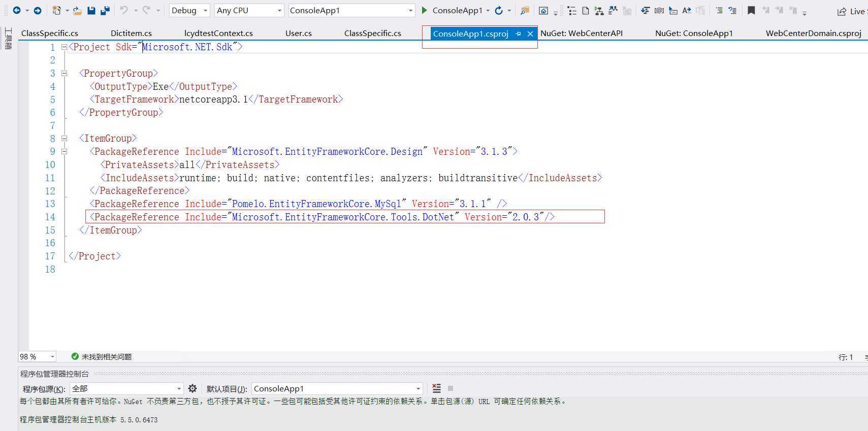Click the green Start debugging arrow

click(x=425, y=10)
